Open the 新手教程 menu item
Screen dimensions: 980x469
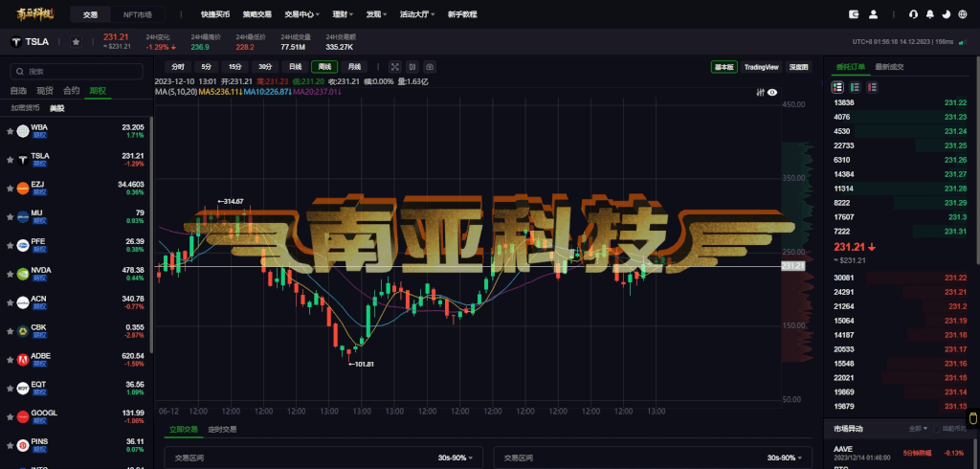462,13
